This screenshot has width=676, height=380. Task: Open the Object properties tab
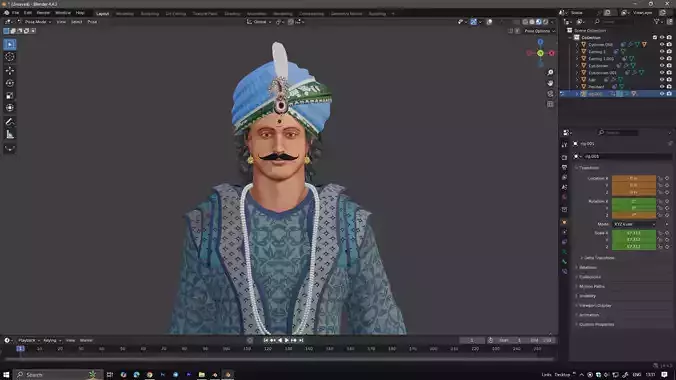point(564,223)
